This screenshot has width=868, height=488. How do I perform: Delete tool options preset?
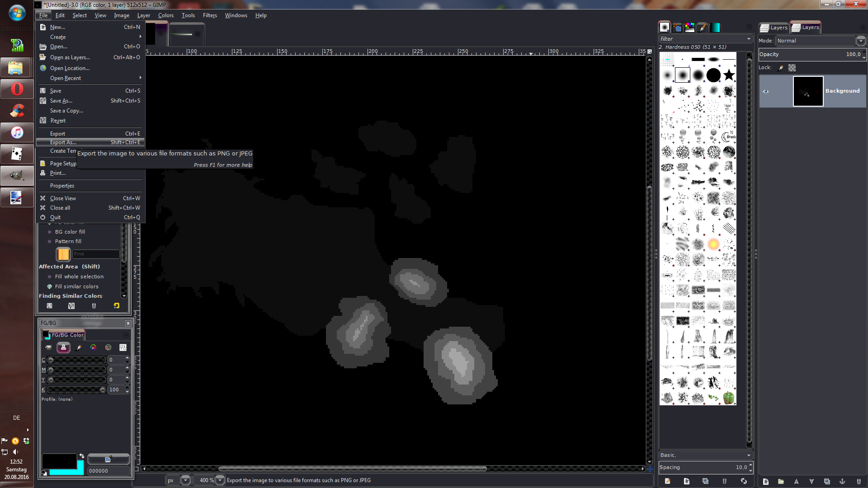coord(94,306)
